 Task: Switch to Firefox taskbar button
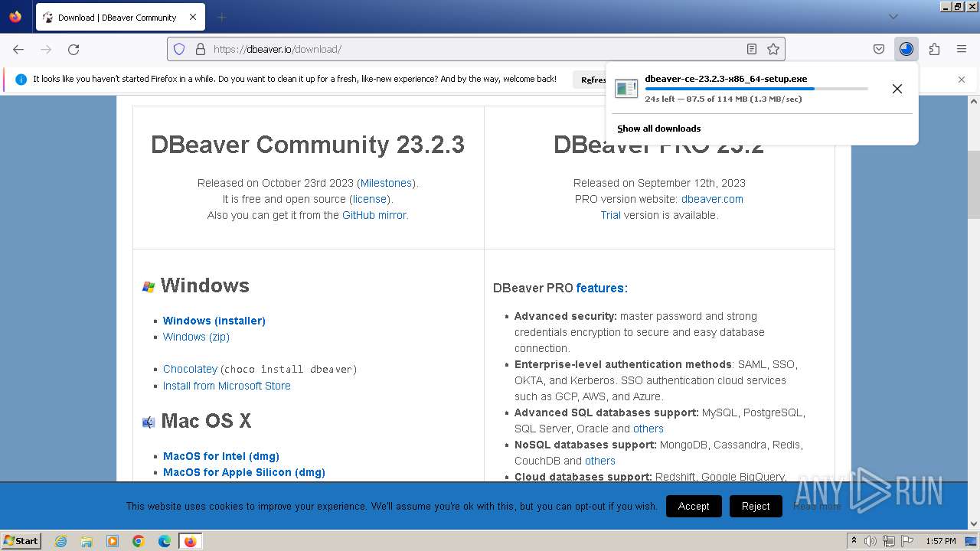[190, 541]
